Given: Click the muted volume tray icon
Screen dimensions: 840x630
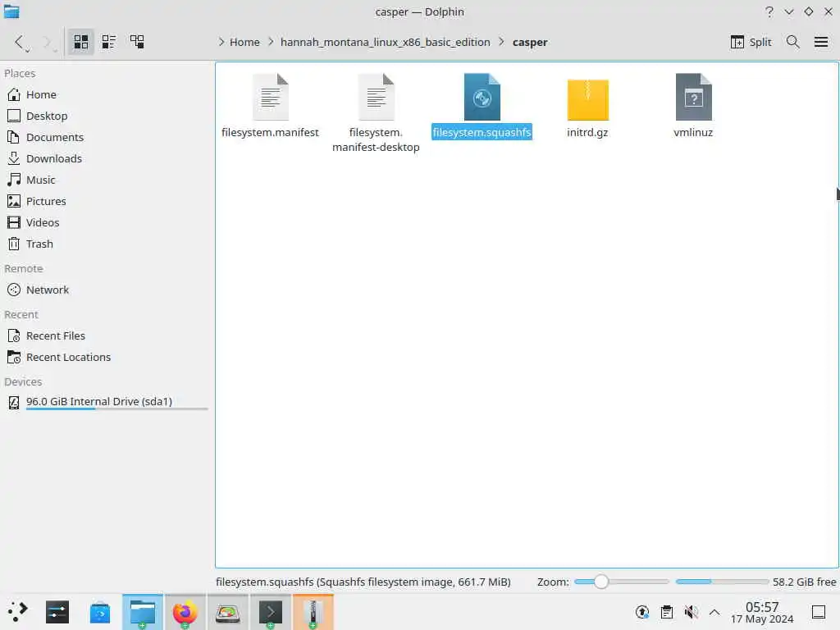Looking at the screenshot, I should point(691,612).
